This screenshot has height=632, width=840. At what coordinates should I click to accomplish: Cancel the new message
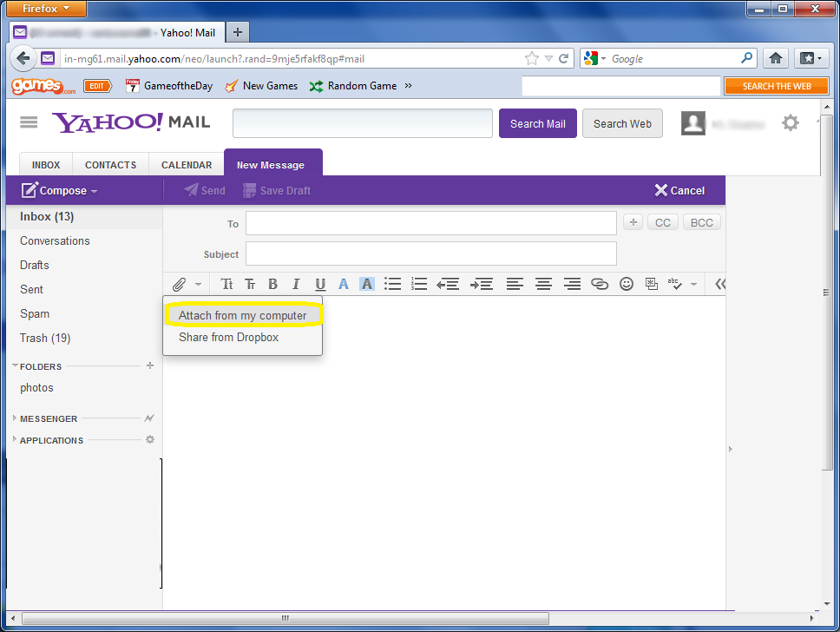tap(679, 190)
